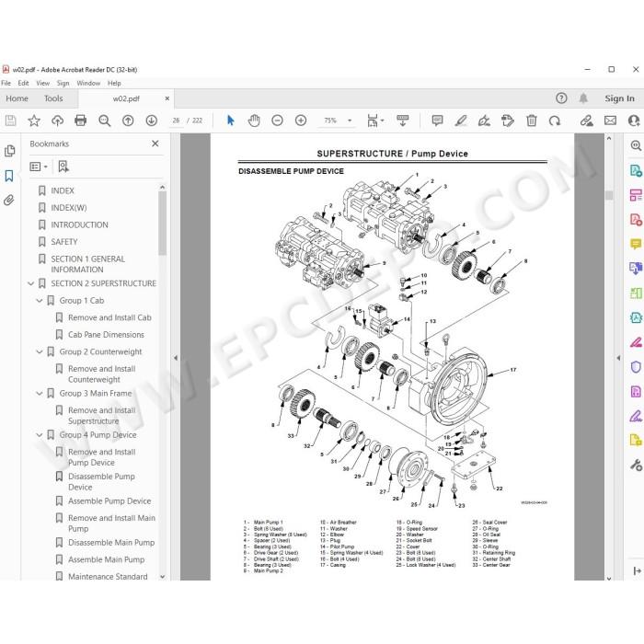Open the Window menu
This screenshot has width=644, height=644.
click(88, 83)
